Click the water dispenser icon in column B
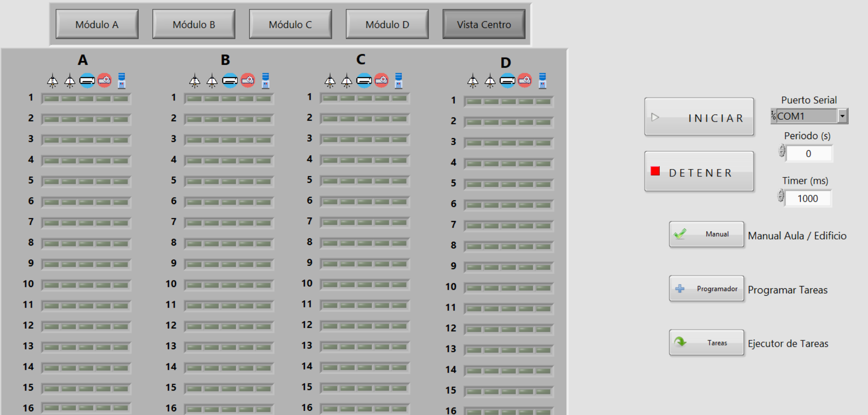This screenshot has width=868, height=415. [x=265, y=81]
